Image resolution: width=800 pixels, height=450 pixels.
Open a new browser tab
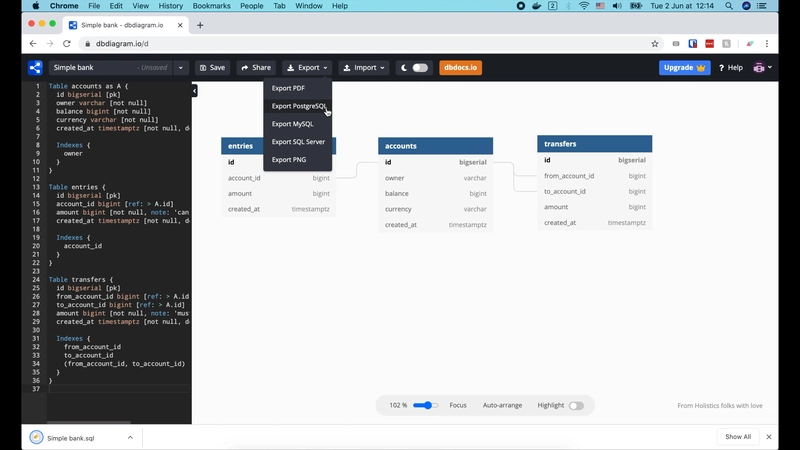[200, 25]
